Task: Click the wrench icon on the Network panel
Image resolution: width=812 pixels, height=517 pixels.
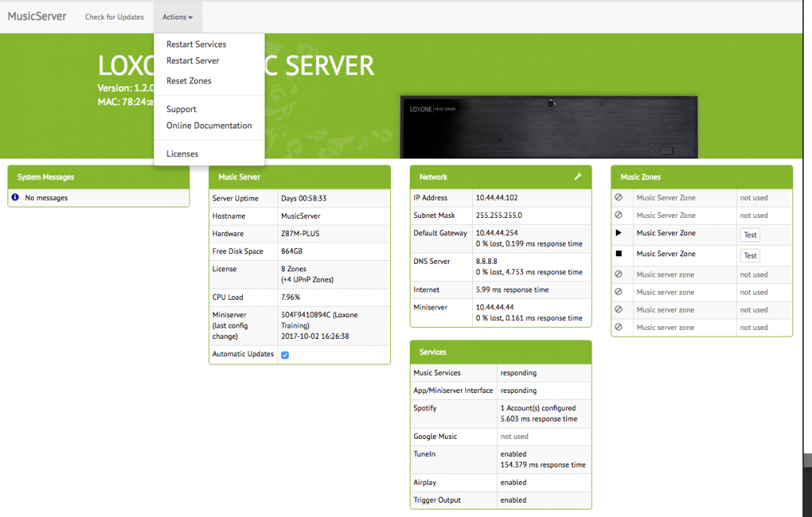Action: point(577,177)
